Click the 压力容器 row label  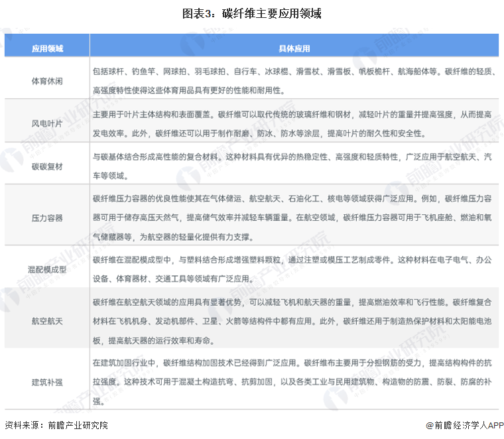coord(47,218)
